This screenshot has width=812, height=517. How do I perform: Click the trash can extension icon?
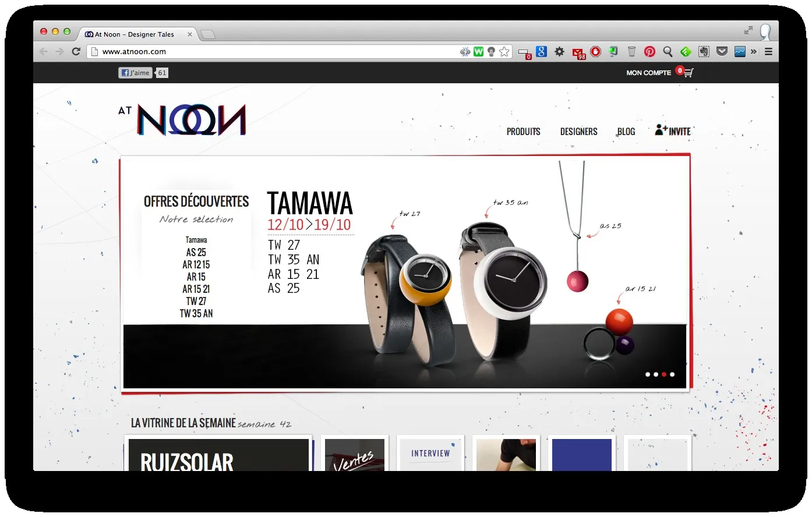[631, 52]
